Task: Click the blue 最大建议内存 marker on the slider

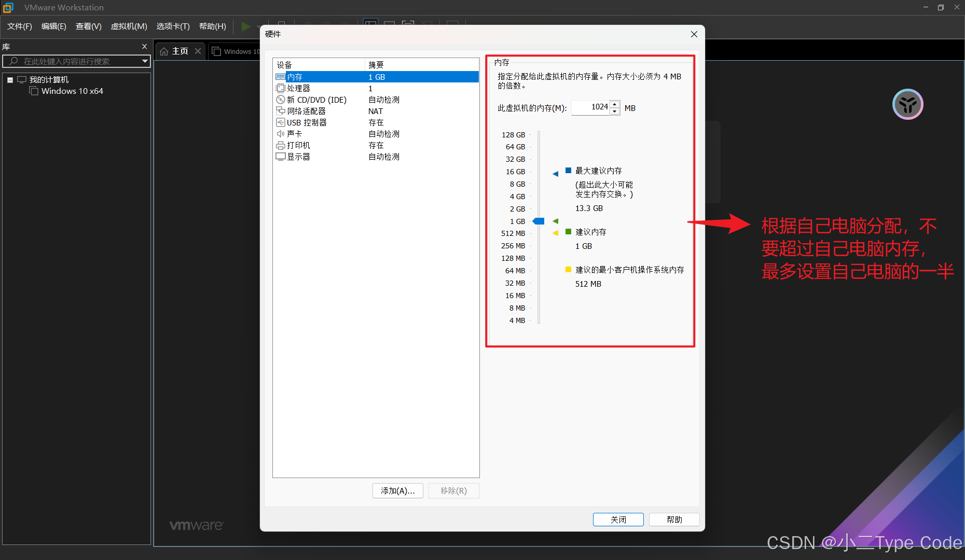Action: point(556,174)
